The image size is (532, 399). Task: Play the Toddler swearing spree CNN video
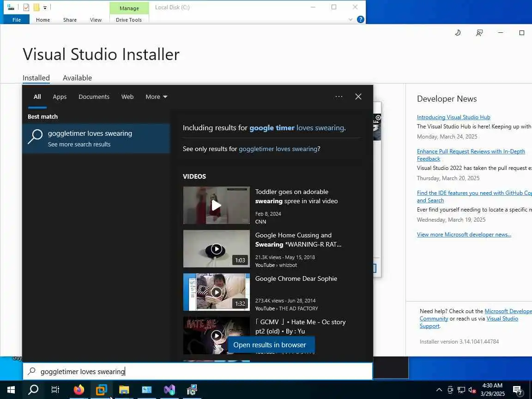click(217, 205)
